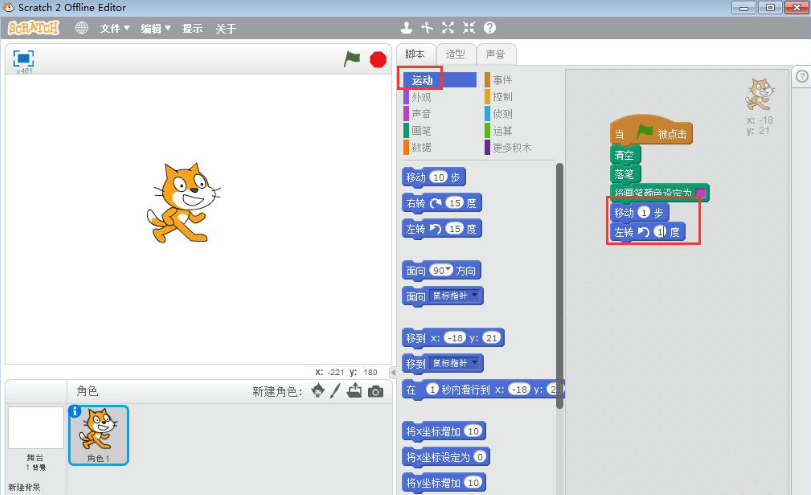Open the 文件 menu
Viewport: 811px width, 495px height.
(114, 28)
